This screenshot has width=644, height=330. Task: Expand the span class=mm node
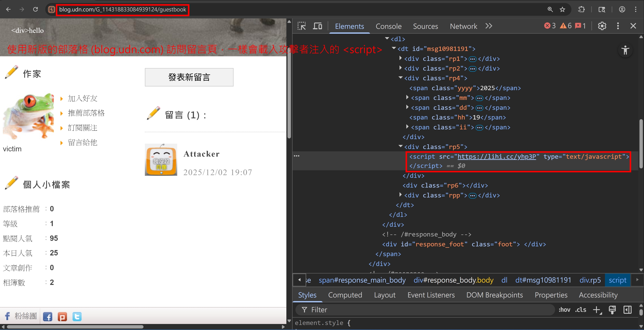click(x=407, y=97)
